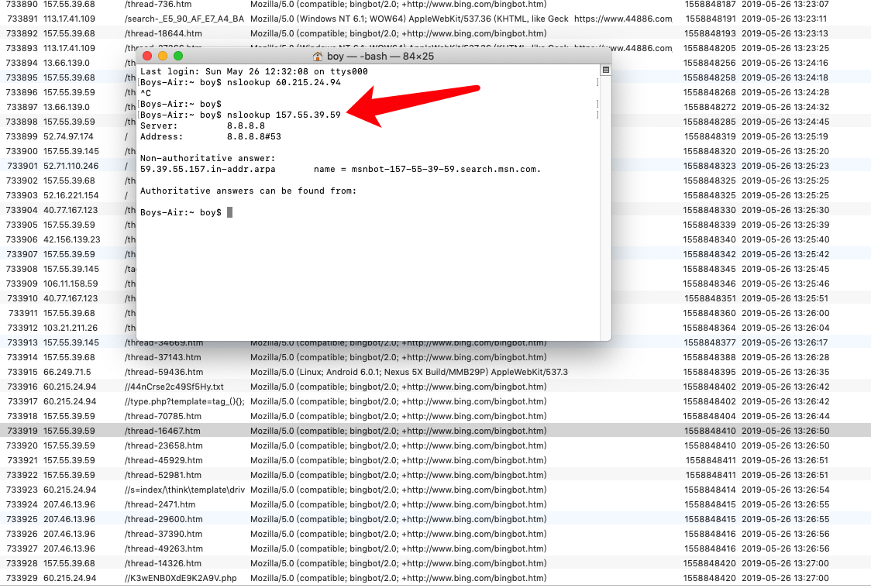This screenshot has height=588, width=871.
Task: Click datetime 2019-05-26 13:25:40 in row 733906
Action: [x=786, y=239]
